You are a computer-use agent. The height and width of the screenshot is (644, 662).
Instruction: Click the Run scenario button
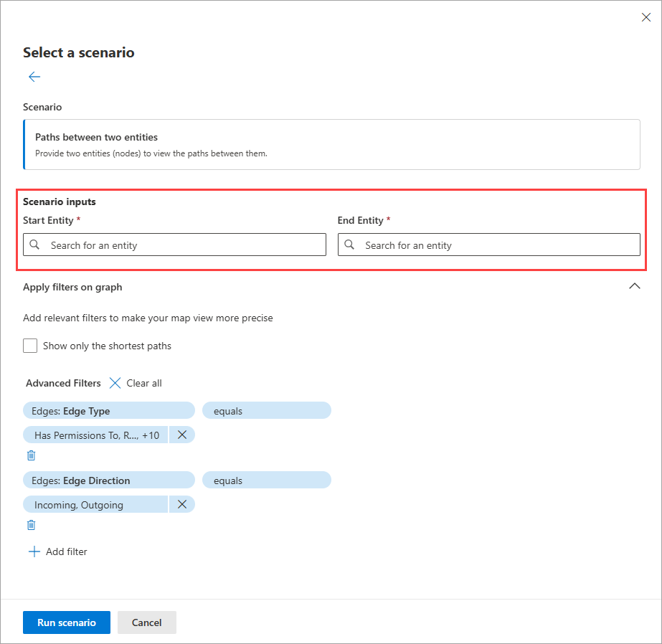[67, 622]
